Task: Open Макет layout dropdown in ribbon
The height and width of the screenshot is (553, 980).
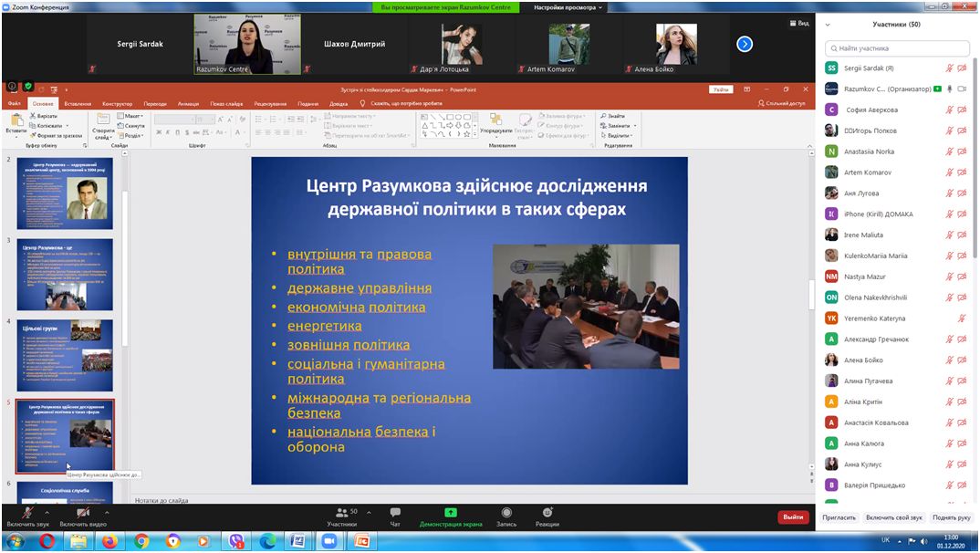Action: click(x=130, y=116)
